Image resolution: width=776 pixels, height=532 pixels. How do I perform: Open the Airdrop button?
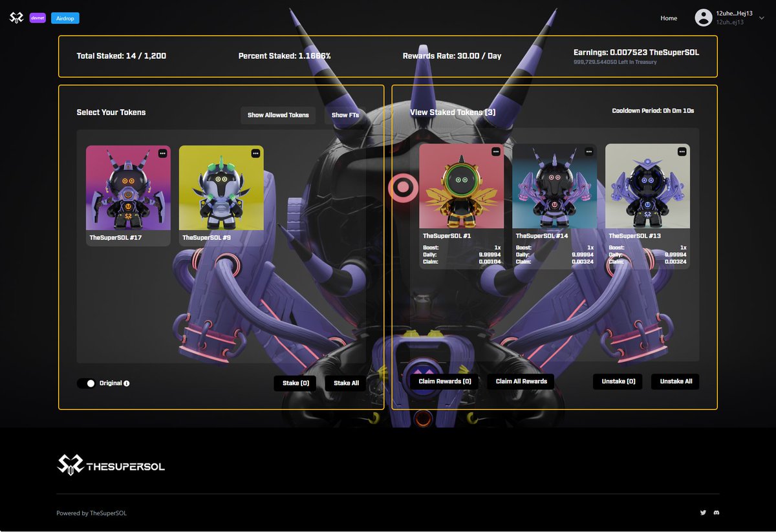[x=65, y=18]
